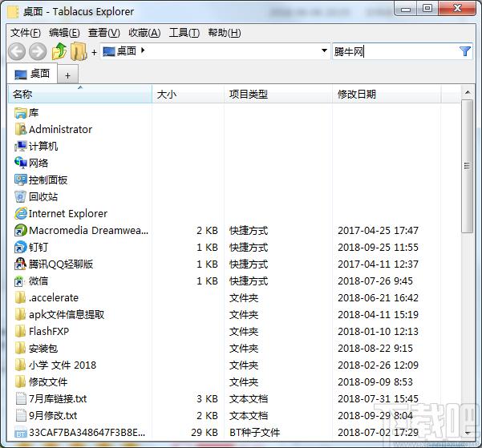The height and width of the screenshot is (448, 482).
Task: Select the 微信 shortcut icon
Action: (20, 281)
